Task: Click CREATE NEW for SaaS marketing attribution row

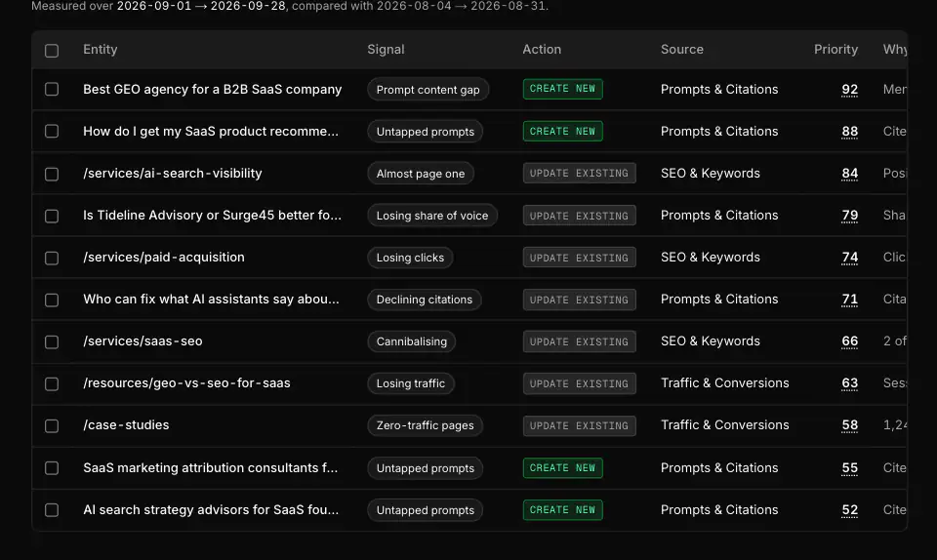Action: pyautogui.click(x=562, y=468)
